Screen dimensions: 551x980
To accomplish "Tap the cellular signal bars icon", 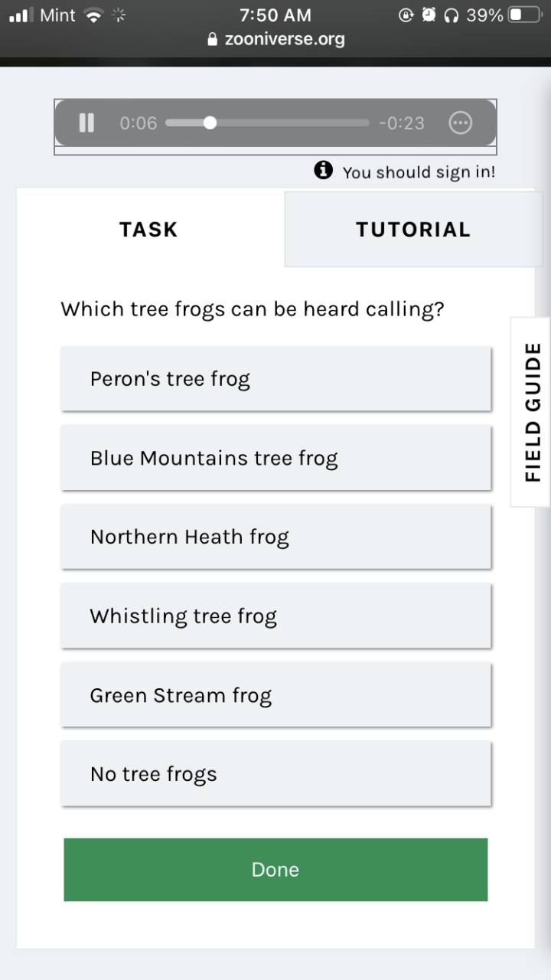I will pyautogui.click(x=21, y=15).
